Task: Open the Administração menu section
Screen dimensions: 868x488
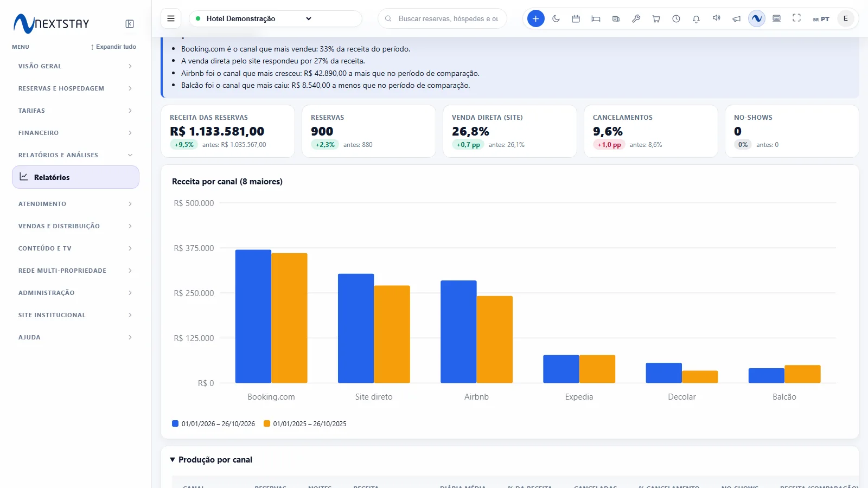Action: [x=75, y=293]
